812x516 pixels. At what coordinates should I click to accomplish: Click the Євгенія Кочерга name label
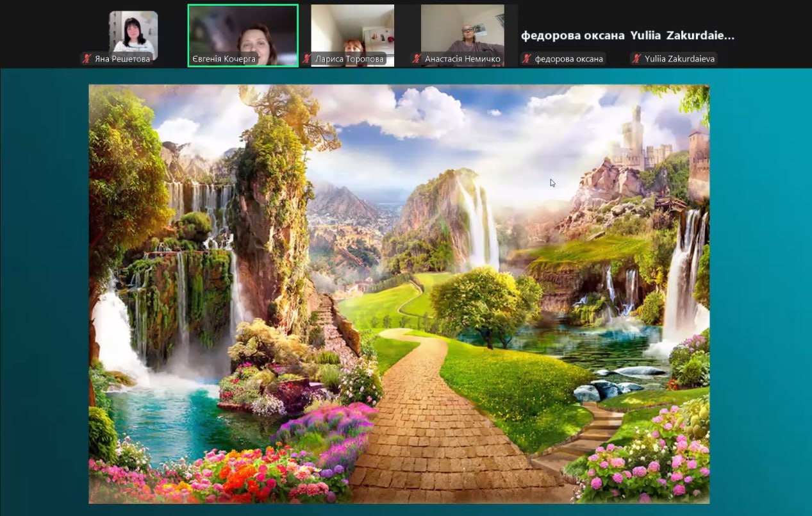pyautogui.click(x=224, y=59)
